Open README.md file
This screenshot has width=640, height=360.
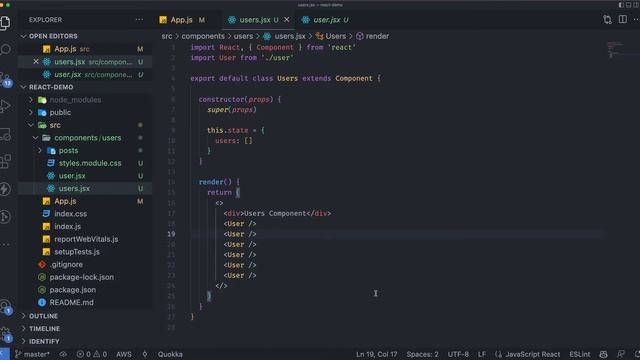71,302
